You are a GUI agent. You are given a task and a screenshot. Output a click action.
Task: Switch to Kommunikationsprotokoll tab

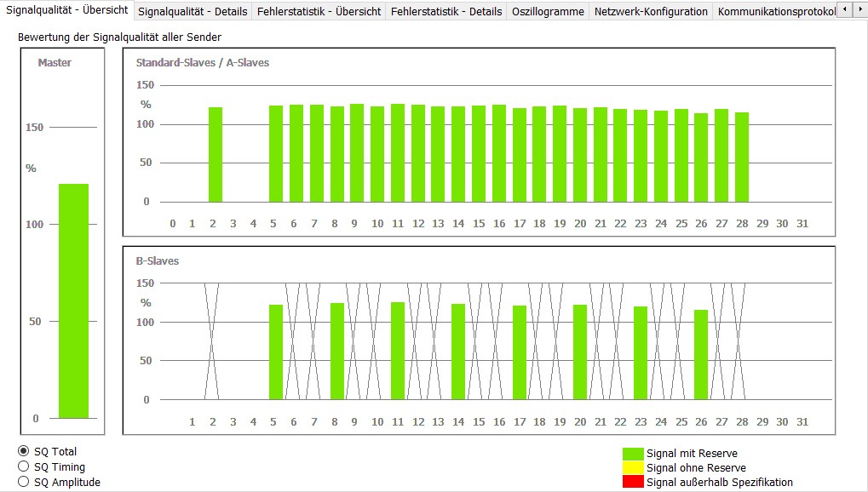coord(774,11)
